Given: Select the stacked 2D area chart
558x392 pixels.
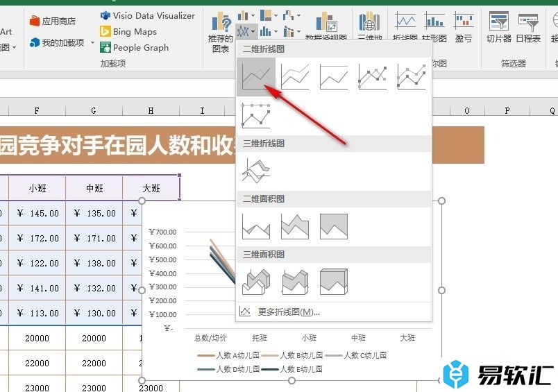Looking at the screenshot, I should coord(295,226).
